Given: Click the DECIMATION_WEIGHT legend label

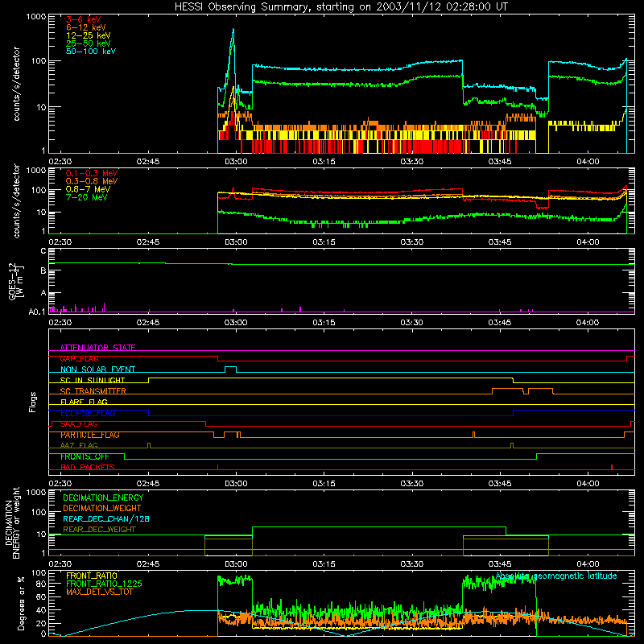Looking at the screenshot, I should click(x=102, y=508).
